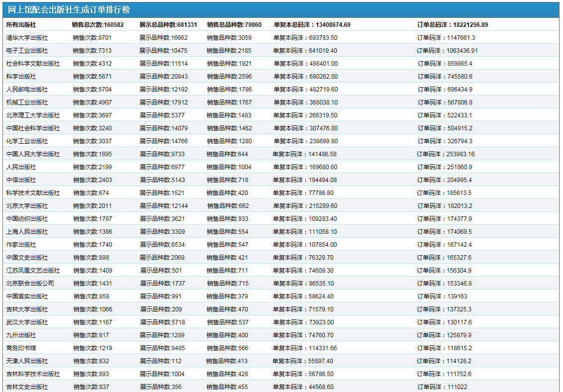This screenshot has width=563, height=392.
Task: Open the 北京理工大学出版社 entry
Action: (x=33, y=115)
